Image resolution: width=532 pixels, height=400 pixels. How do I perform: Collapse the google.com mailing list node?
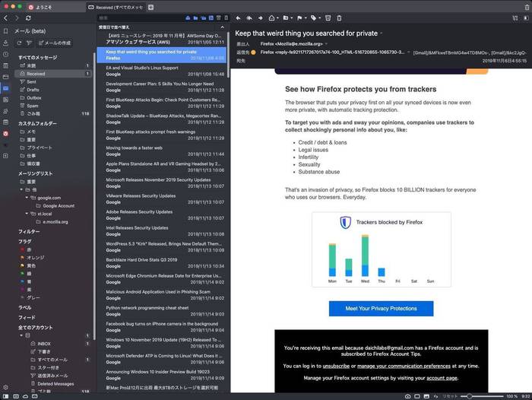(27, 198)
